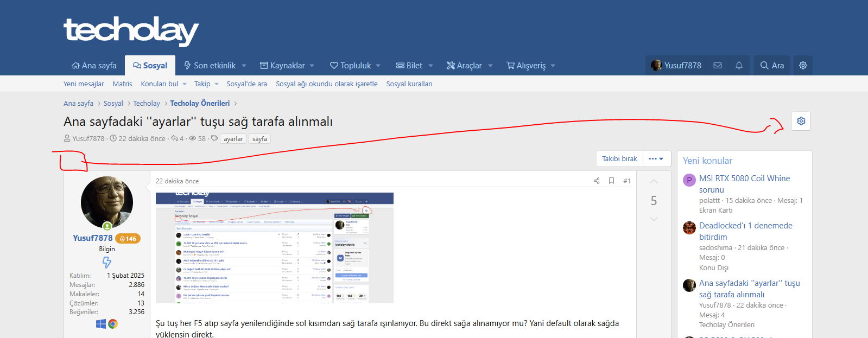
Task: Open the MSI RTX 5080 Coil Whine thread
Action: click(744, 184)
